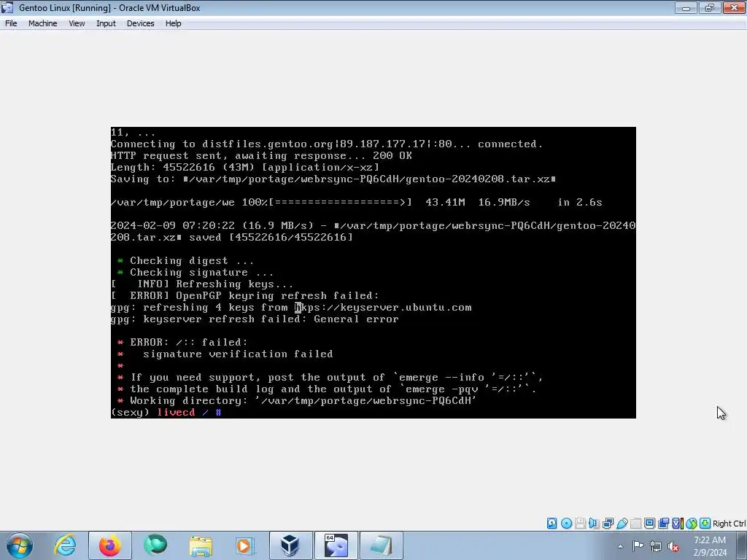The height and width of the screenshot is (560, 747).
Task: Click the 'OpenPGP keyring refresh failed' error line
Action: (x=245, y=296)
